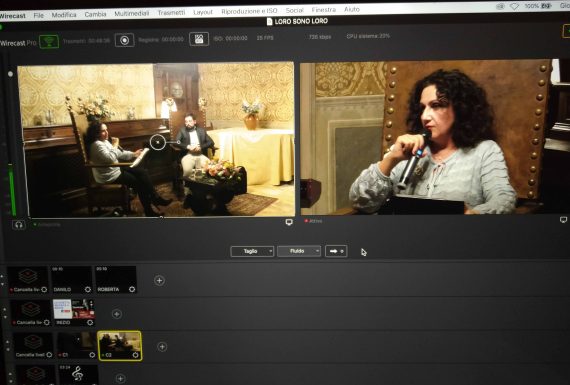The image size is (570, 385).
Task: Open the Taglio transition dropdown
Action: [x=252, y=251]
